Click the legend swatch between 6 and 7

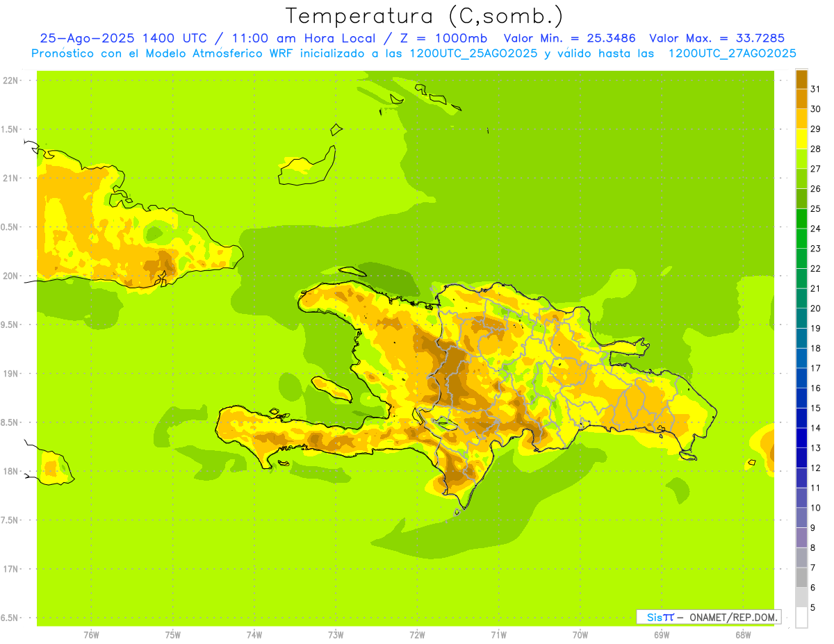(x=801, y=577)
